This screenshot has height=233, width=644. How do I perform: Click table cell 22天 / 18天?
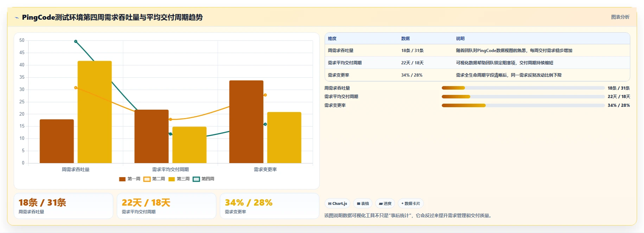412,63
